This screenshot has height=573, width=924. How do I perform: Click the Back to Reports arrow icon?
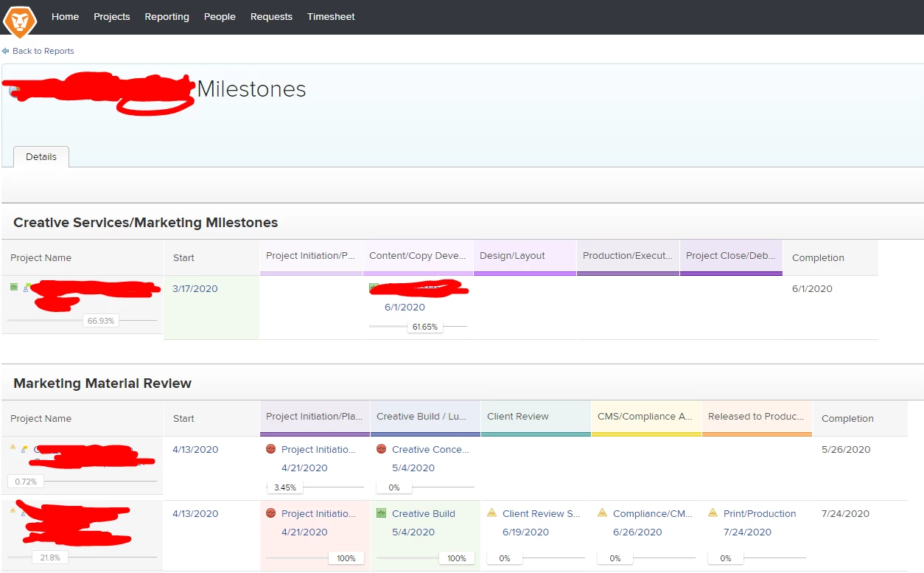pos(5,51)
